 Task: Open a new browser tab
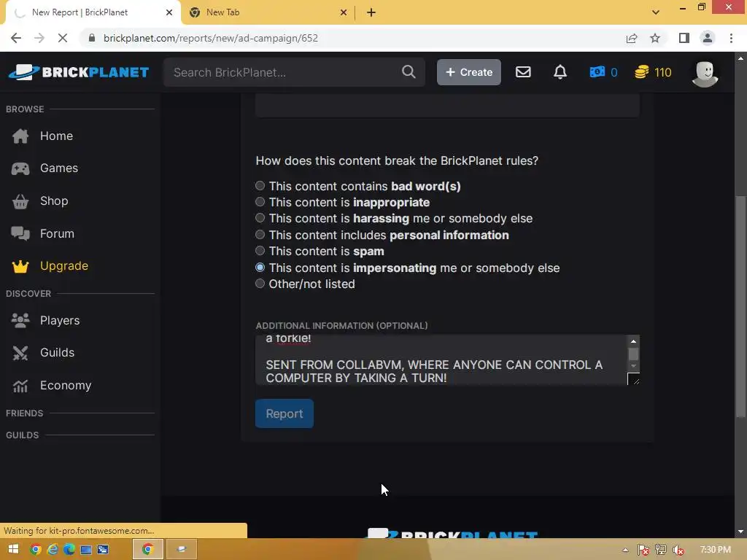(371, 13)
